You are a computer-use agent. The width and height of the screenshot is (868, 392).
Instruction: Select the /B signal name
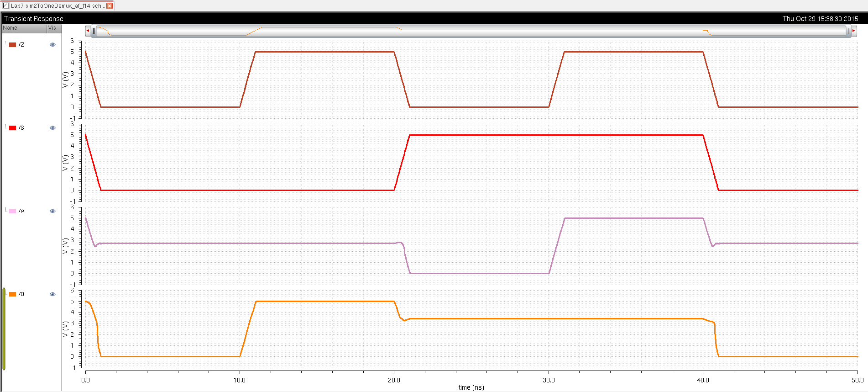(x=21, y=294)
